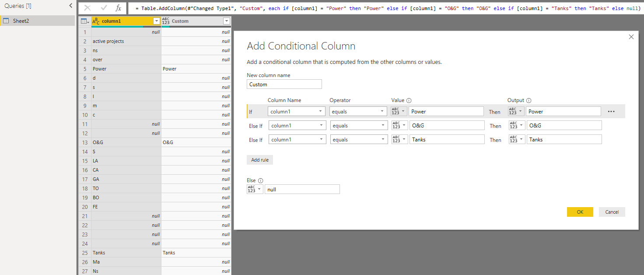Image resolution: width=644 pixels, height=275 pixels.
Task: Open Operator dropdown in the If row
Action: pos(358,111)
